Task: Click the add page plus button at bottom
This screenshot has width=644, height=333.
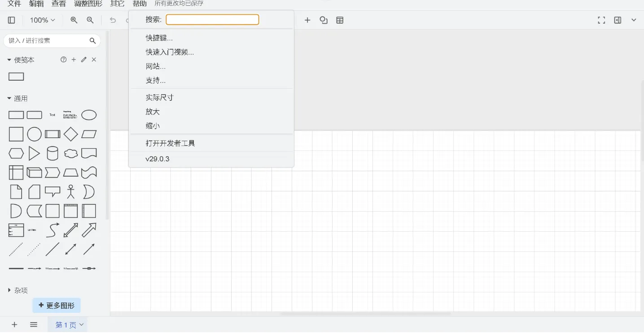Action: point(14,324)
